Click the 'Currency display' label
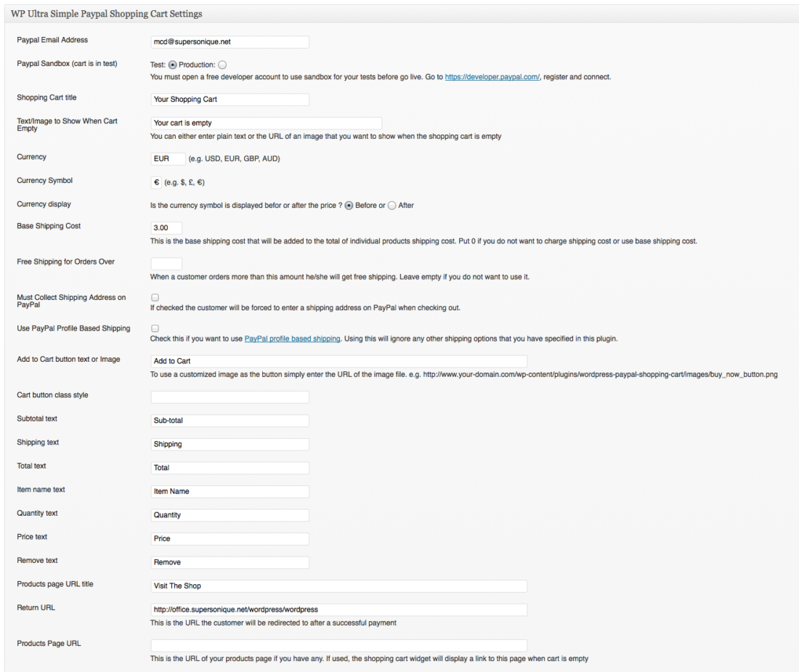 (44, 204)
